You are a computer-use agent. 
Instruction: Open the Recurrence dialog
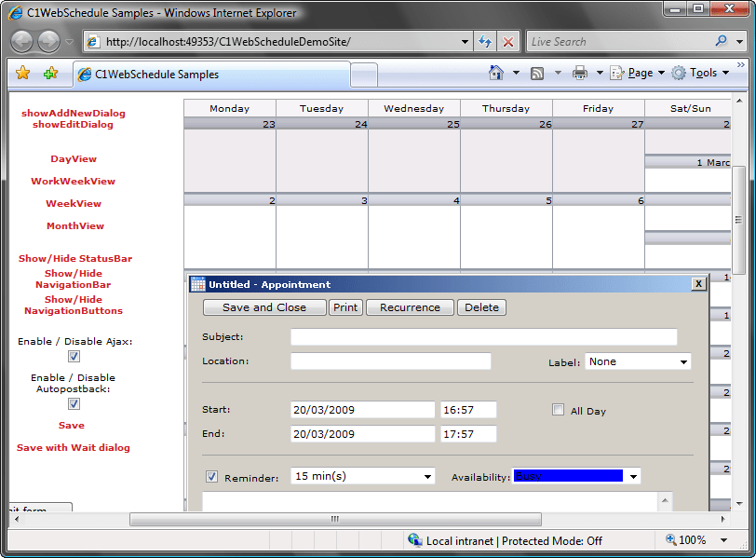(410, 306)
